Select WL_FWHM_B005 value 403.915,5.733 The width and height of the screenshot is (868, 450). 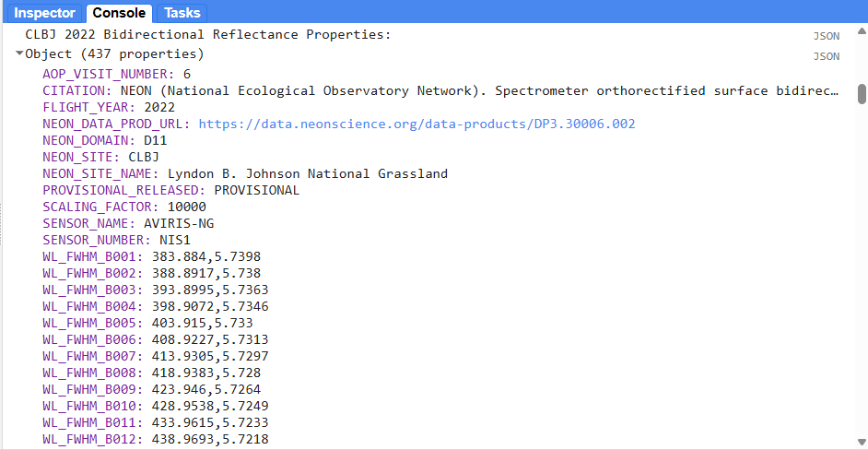point(202,323)
